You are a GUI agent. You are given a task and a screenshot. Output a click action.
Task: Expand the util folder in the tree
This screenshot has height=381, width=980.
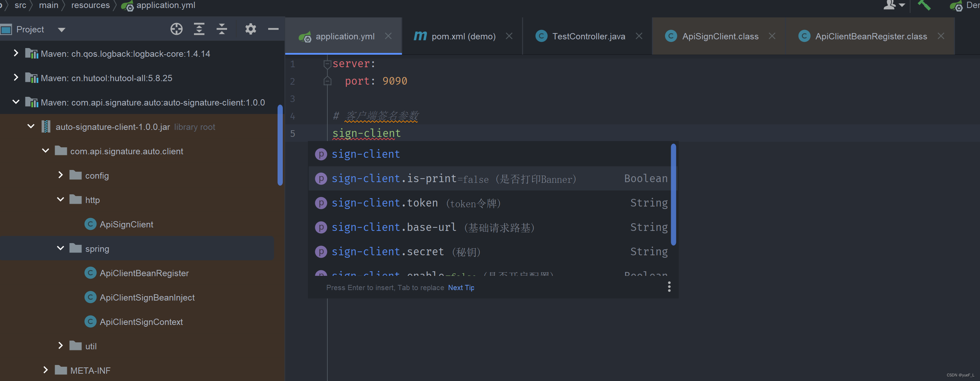61,345
